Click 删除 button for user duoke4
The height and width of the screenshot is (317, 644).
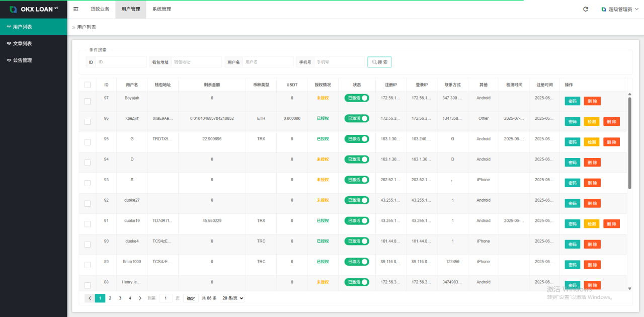point(592,245)
